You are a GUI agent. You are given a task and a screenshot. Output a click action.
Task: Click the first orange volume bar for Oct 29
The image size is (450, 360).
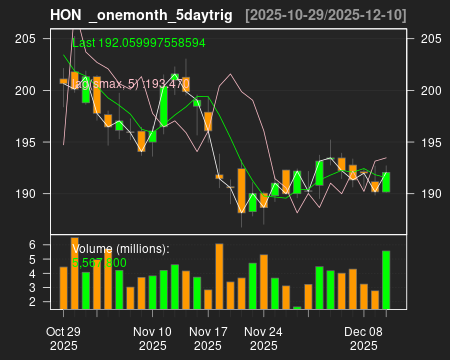pos(63,288)
